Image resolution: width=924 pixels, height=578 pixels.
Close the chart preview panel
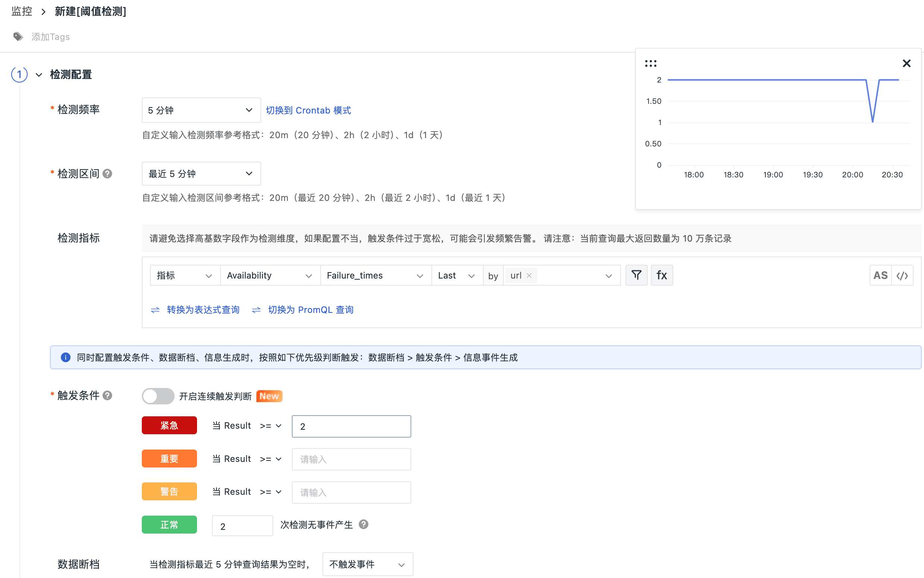[906, 63]
